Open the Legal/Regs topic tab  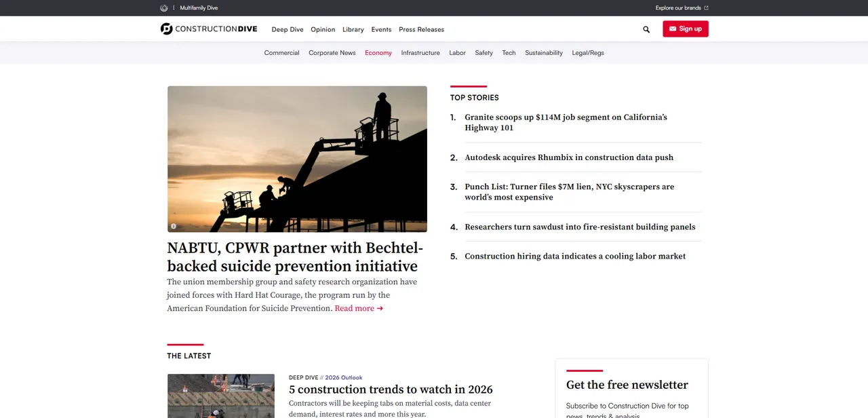point(588,53)
